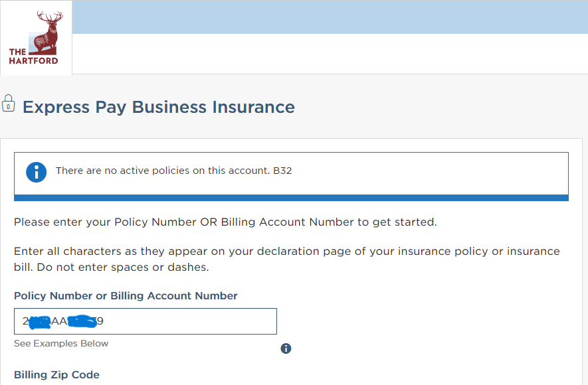Click the "Policy Number or Billing Account Number" label

[126, 296]
